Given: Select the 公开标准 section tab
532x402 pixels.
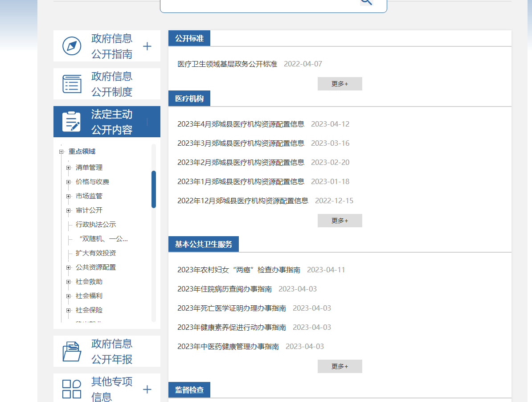Looking at the screenshot, I should tap(189, 38).
